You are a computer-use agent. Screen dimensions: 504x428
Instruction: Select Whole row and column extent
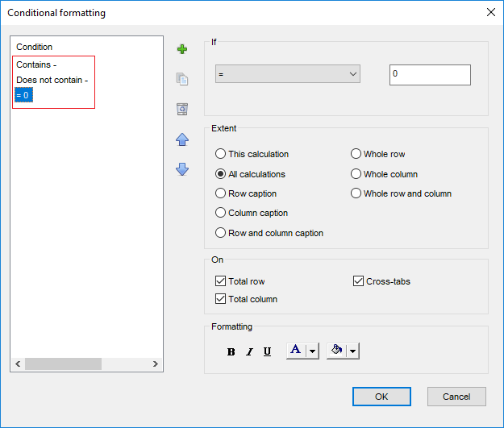point(401,193)
